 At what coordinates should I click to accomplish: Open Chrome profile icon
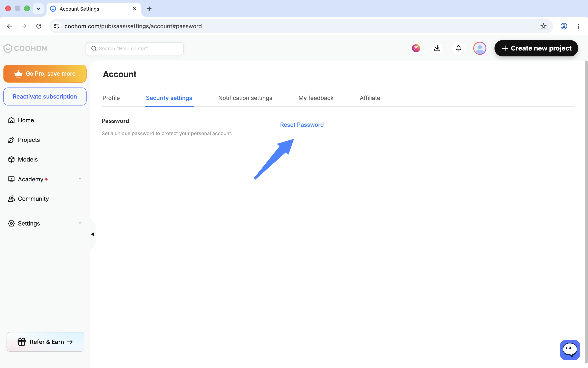pyautogui.click(x=564, y=26)
